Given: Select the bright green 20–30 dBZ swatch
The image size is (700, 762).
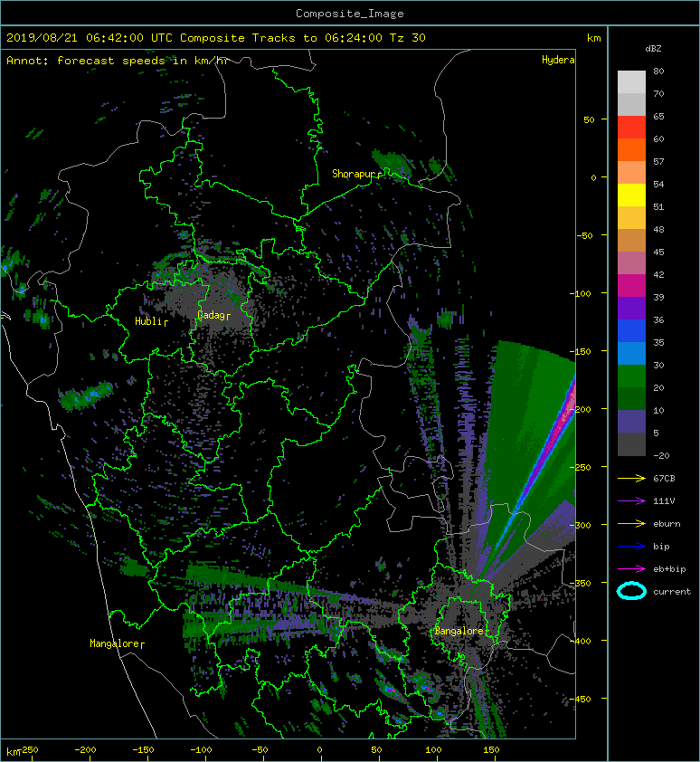Looking at the screenshot, I should [631, 376].
